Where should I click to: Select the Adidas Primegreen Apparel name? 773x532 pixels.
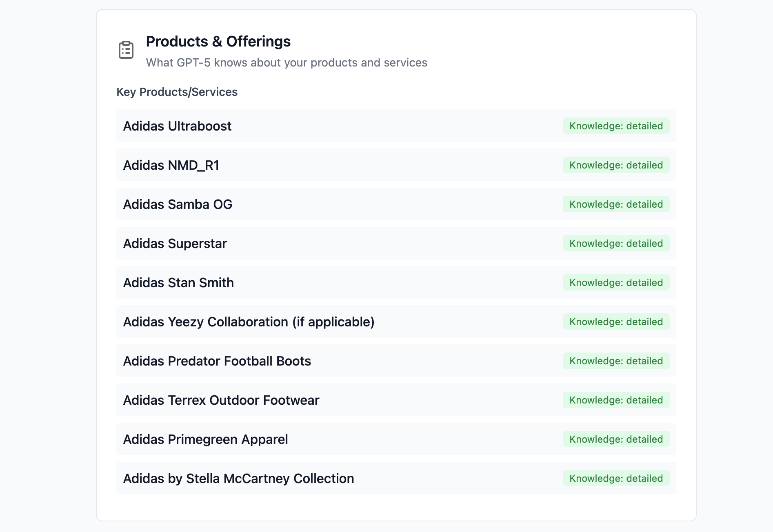click(206, 439)
